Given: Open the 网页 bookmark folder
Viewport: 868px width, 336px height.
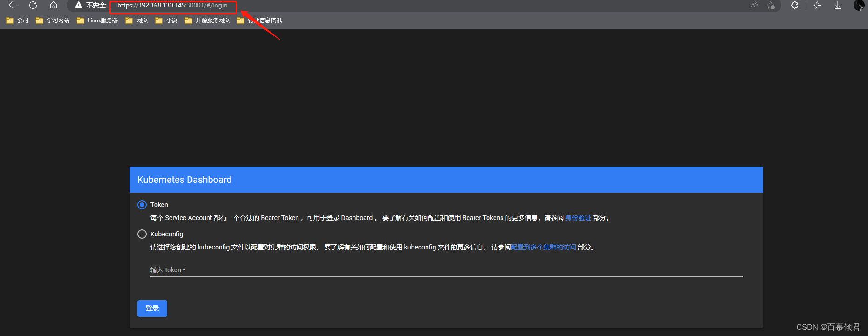Looking at the screenshot, I should [136, 20].
